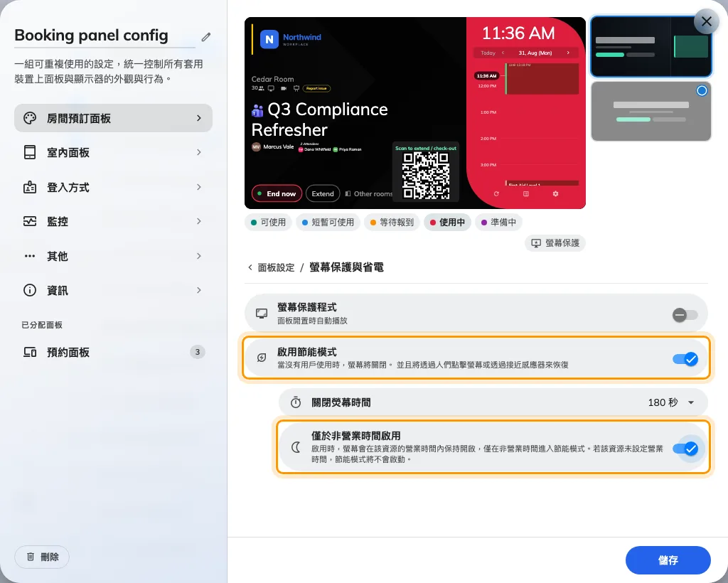The height and width of the screenshot is (583, 728).
Task: Click End now in the preview
Action: (277, 193)
